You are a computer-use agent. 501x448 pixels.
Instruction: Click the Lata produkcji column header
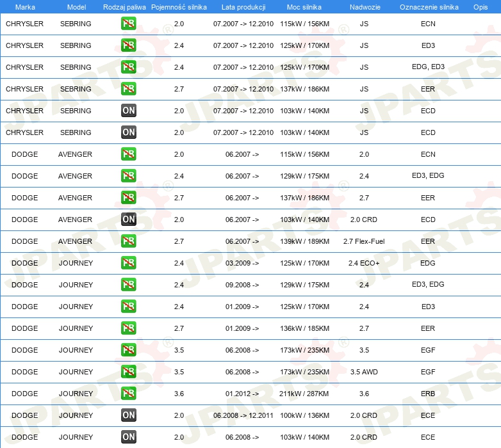coord(243,7)
